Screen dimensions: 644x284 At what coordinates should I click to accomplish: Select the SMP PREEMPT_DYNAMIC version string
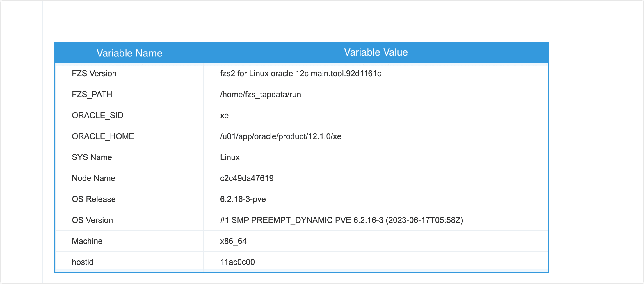(x=341, y=220)
